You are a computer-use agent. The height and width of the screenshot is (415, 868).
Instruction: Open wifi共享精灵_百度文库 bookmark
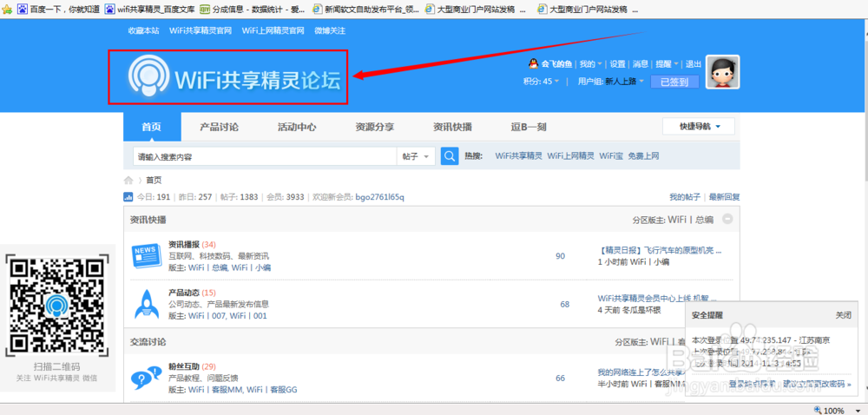(149, 10)
